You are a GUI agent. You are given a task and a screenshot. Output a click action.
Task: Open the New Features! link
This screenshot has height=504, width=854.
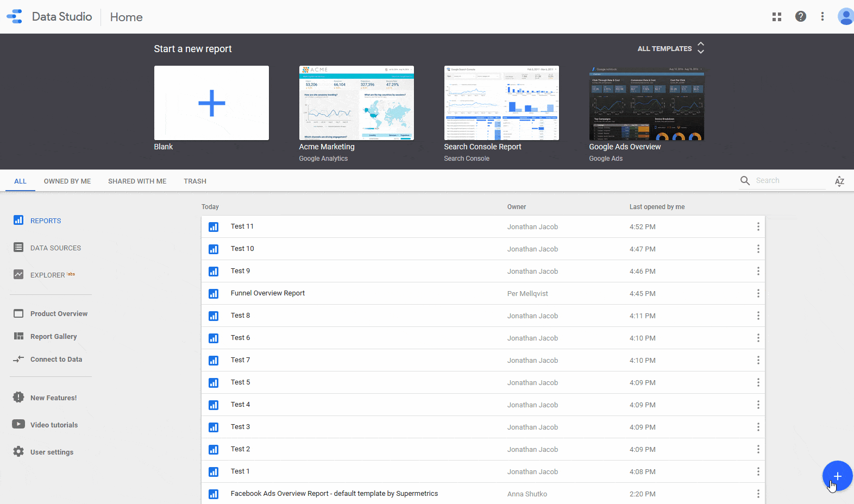click(x=53, y=398)
